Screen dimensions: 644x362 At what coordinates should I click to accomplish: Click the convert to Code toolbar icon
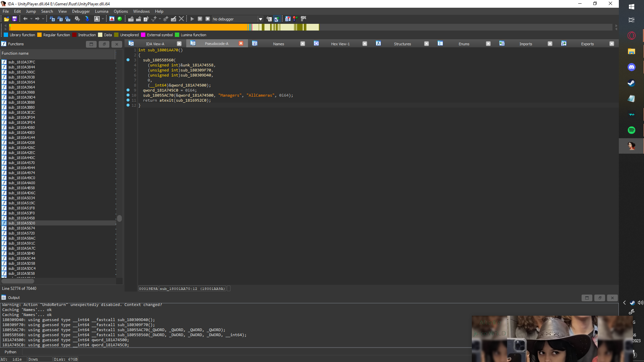tap(131, 19)
